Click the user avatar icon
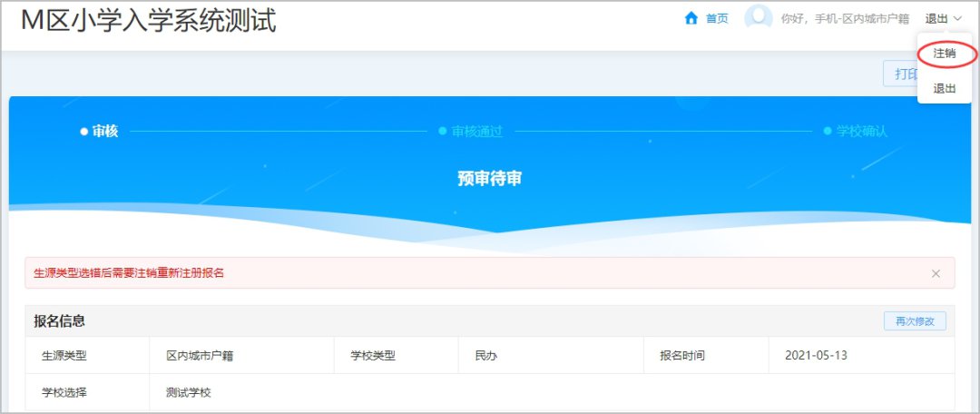 pos(758,18)
